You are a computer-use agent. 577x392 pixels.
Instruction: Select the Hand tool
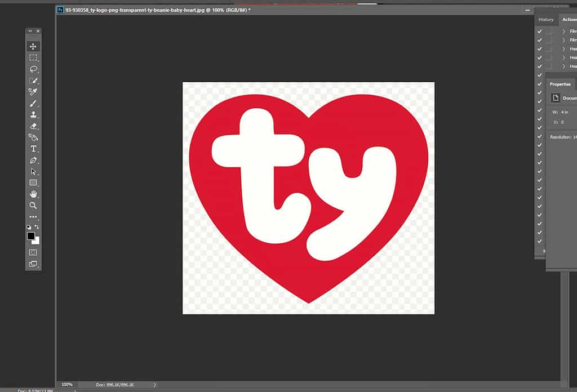coord(33,194)
